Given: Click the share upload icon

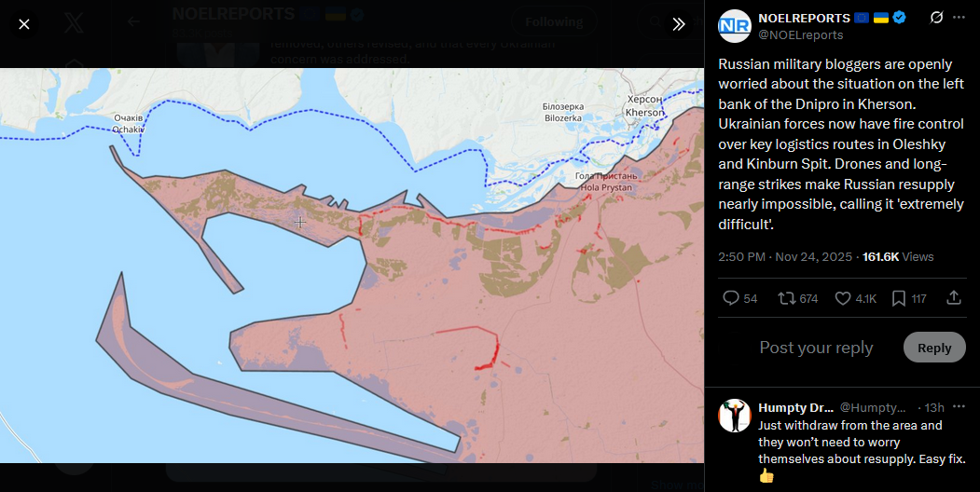Looking at the screenshot, I should tap(954, 298).
